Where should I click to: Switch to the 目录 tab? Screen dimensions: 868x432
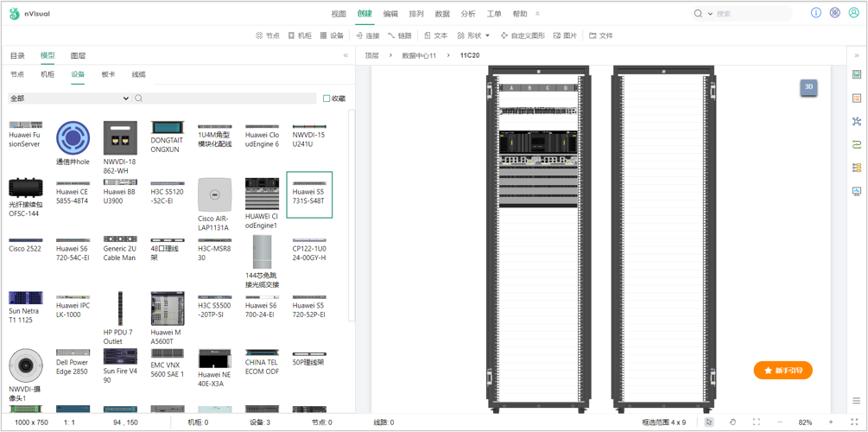[18, 55]
